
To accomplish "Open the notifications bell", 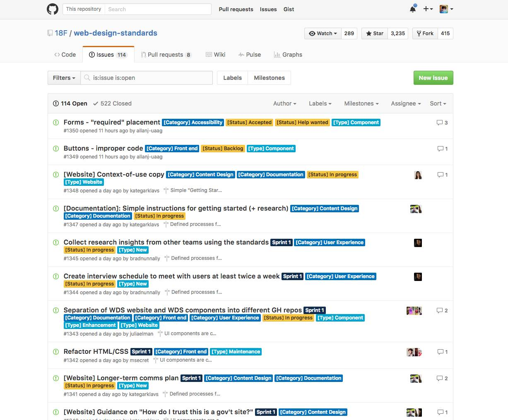I will point(413,9).
